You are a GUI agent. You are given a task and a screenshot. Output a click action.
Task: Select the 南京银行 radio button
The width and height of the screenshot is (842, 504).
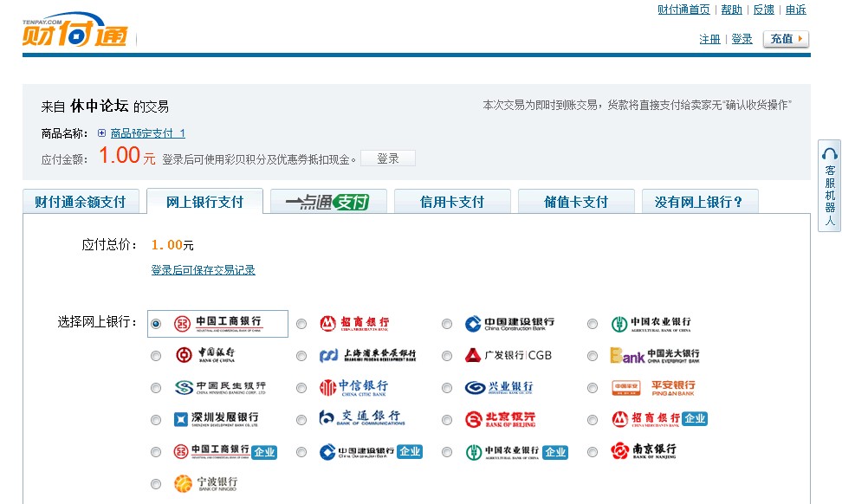[x=593, y=452]
